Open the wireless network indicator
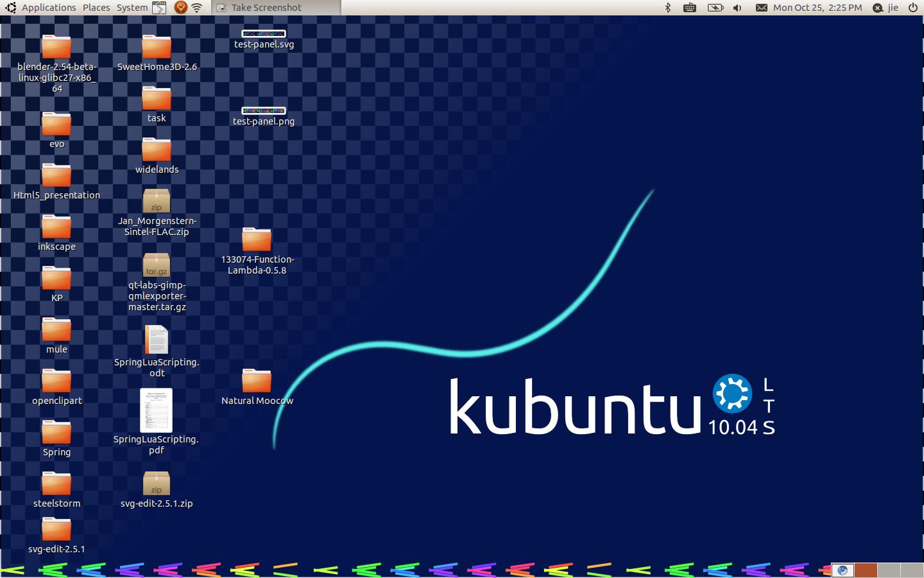 click(197, 8)
